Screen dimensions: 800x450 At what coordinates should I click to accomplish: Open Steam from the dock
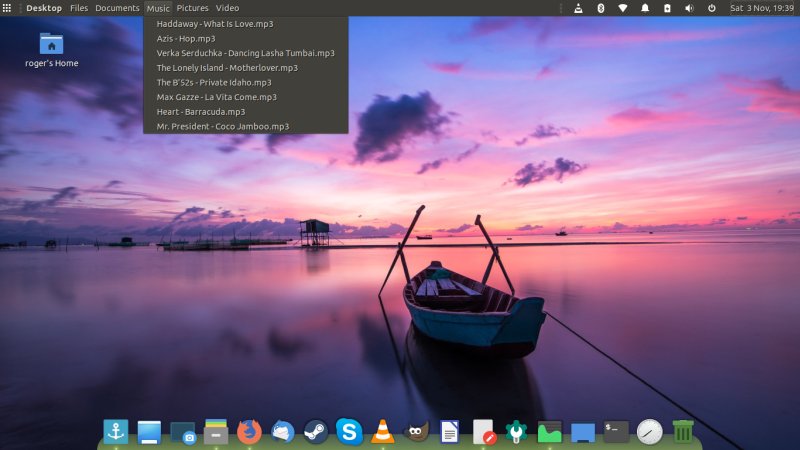pyautogui.click(x=316, y=432)
